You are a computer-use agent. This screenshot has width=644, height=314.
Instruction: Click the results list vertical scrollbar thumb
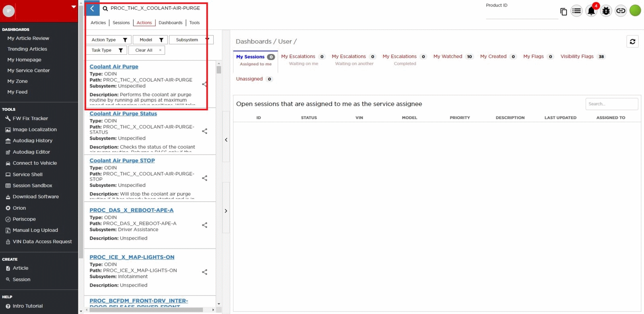tap(219, 70)
